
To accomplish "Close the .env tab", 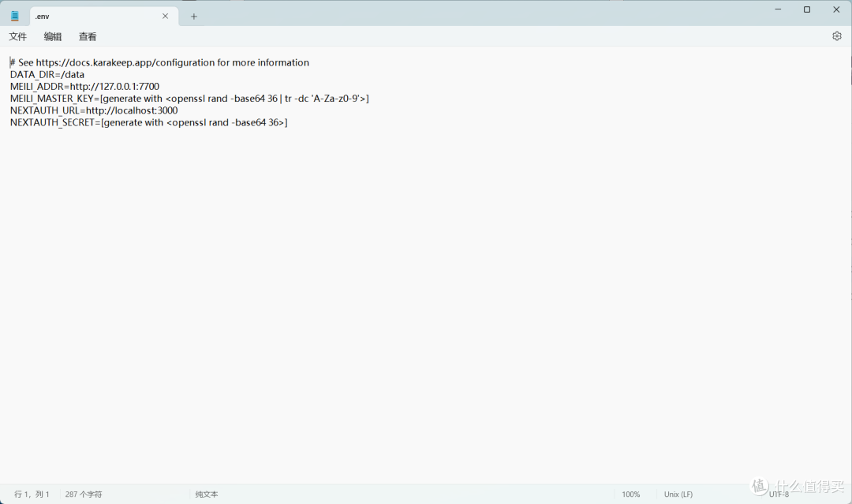I will tap(165, 16).
